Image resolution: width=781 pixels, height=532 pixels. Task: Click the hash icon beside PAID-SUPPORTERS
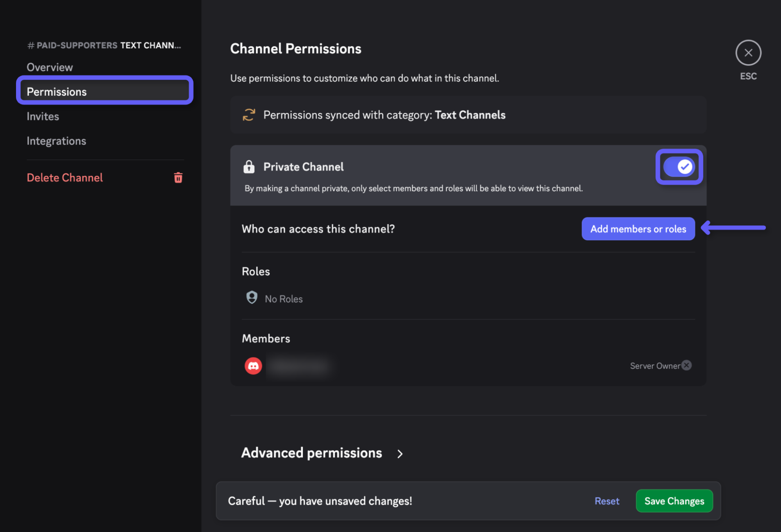[x=30, y=46]
